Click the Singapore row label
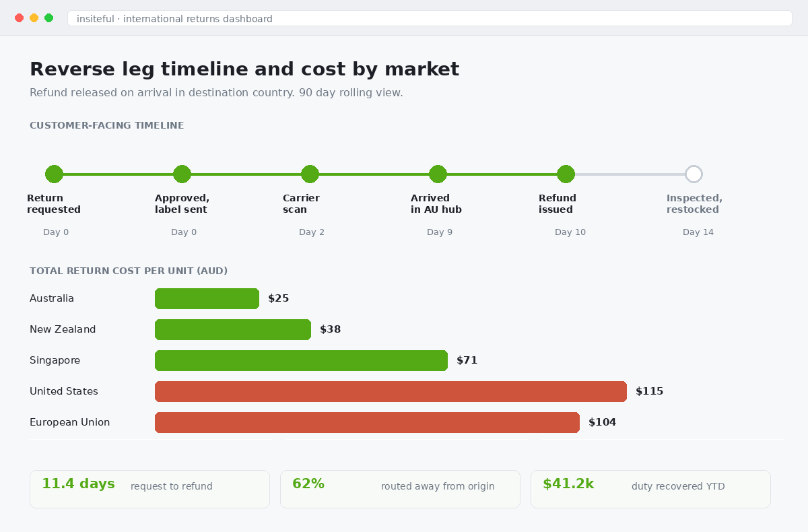 [x=55, y=360]
